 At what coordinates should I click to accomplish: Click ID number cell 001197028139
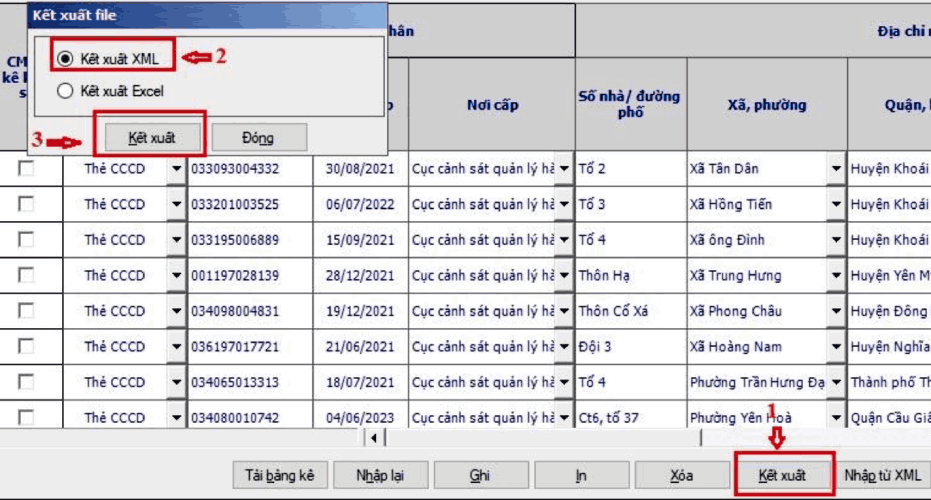(x=250, y=276)
